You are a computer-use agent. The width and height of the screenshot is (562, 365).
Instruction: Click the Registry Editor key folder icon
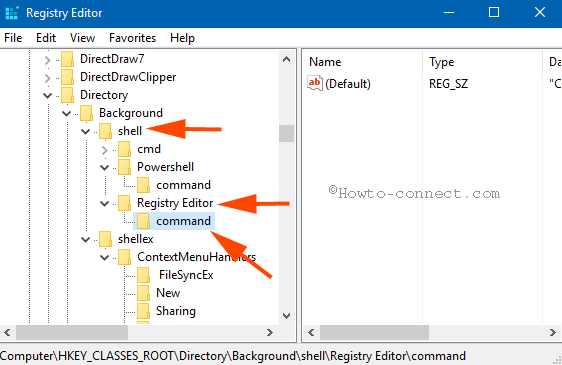(x=124, y=203)
